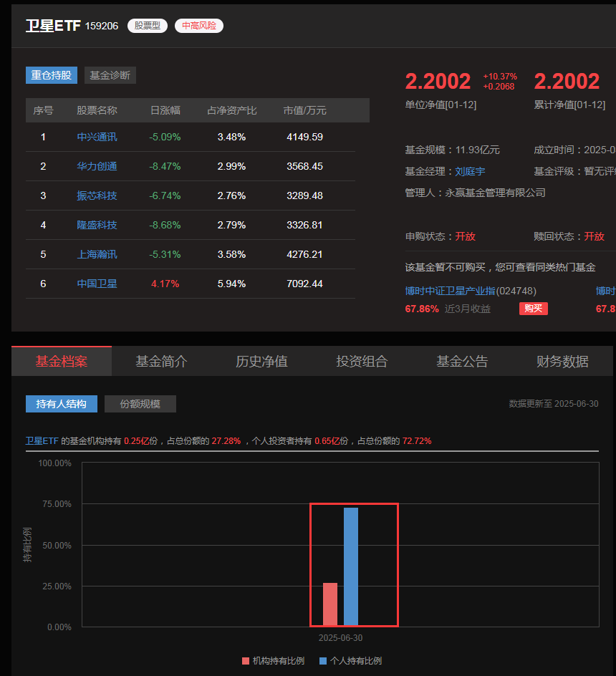This screenshot has width=616, height=676.
Task: Click the red institutional holding bar
Action: pos(330,604)
